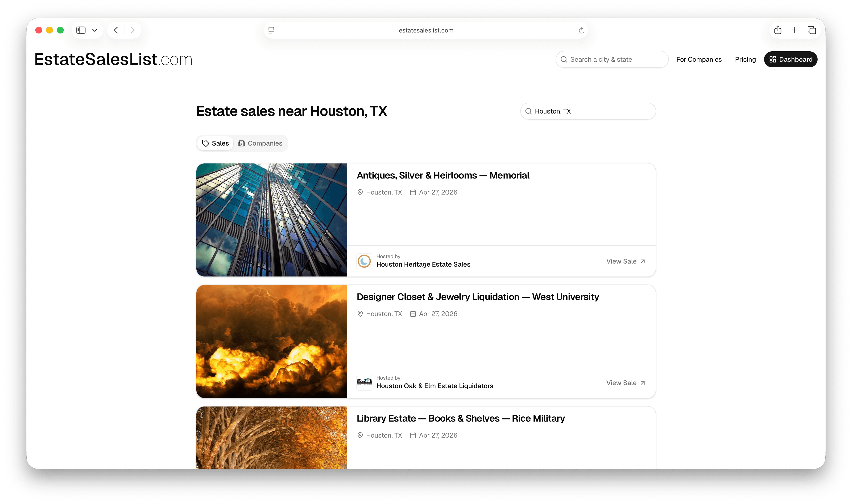Toggle the browser sidebar

81,30
